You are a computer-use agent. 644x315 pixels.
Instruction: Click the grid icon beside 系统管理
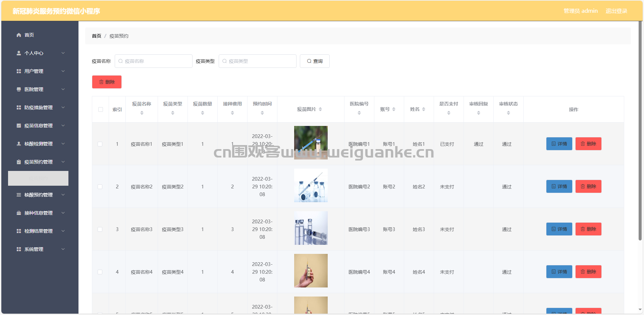[19, 249]
